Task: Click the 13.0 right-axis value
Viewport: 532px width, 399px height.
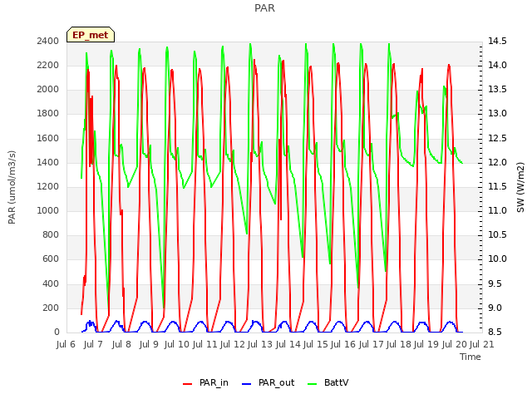Action: point(497,114)
